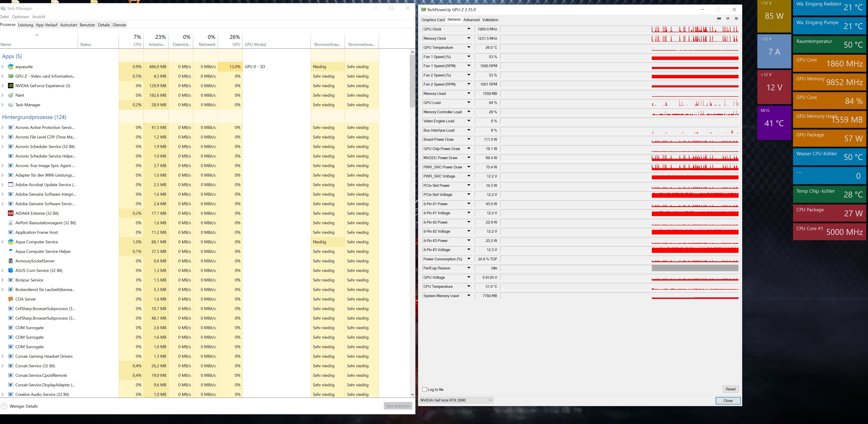Click the NVIDIA GeForce Experience icon
868x424 pixels.
click(x=11, y=86)
